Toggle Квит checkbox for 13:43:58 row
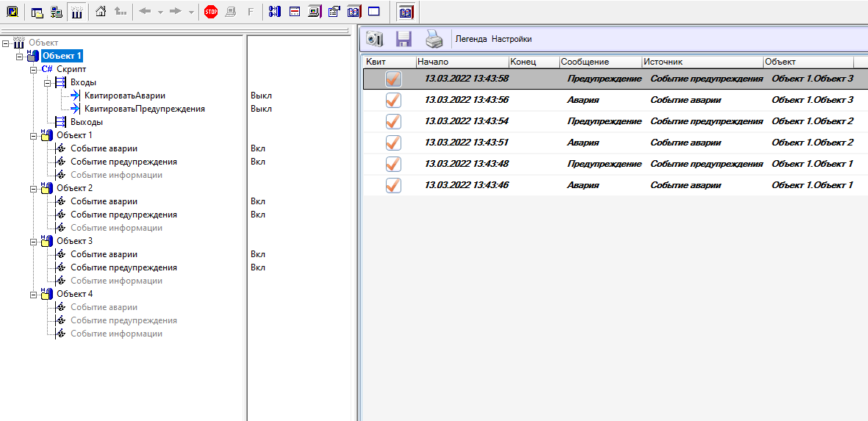The image size is (868, 421). coord(393,79)
